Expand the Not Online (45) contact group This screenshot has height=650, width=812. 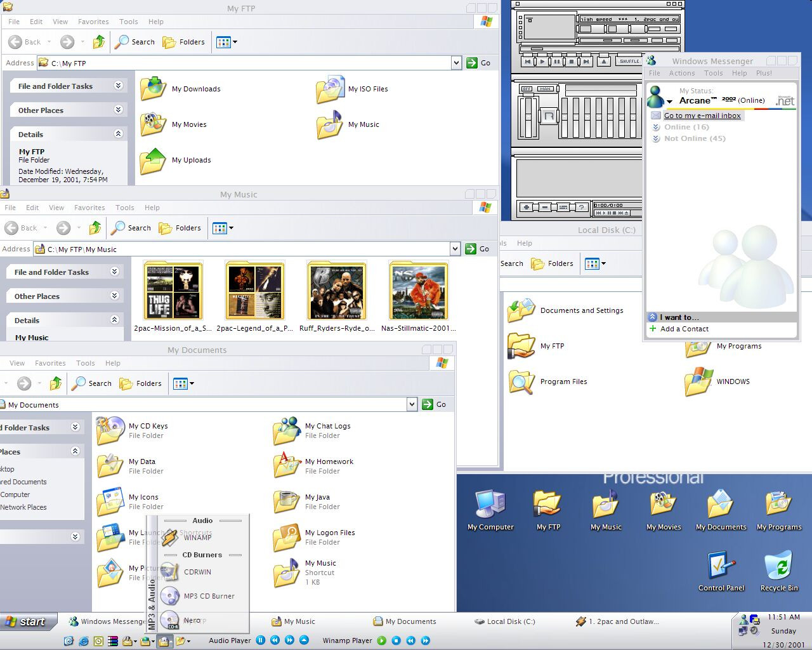point(657,138)
